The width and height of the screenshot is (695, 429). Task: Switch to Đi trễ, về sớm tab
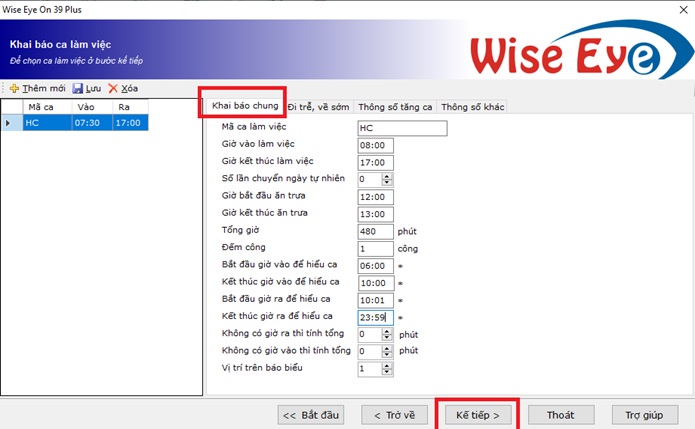coord(320,107)
